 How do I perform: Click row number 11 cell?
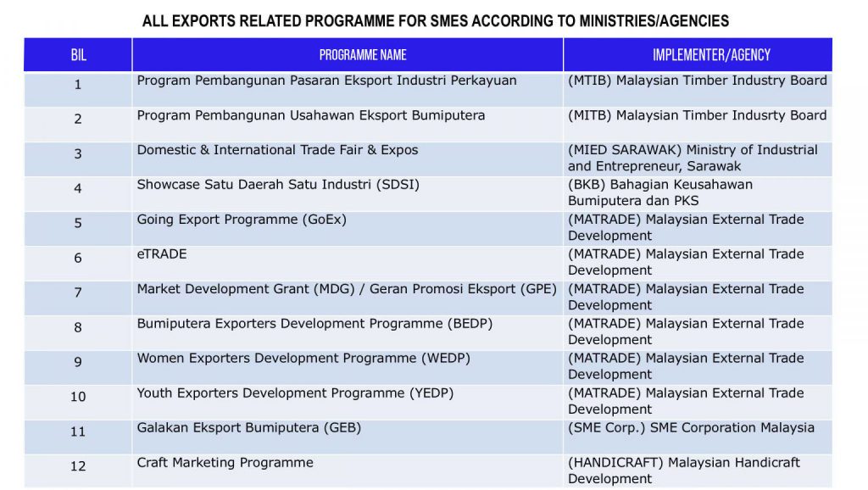78,437
